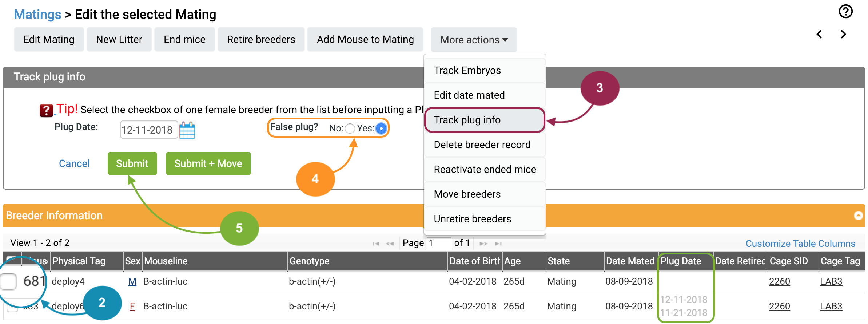This screenshot has height=324, width=868.
Task: Expand the More actions dropdown
Action: coord(474,40)
